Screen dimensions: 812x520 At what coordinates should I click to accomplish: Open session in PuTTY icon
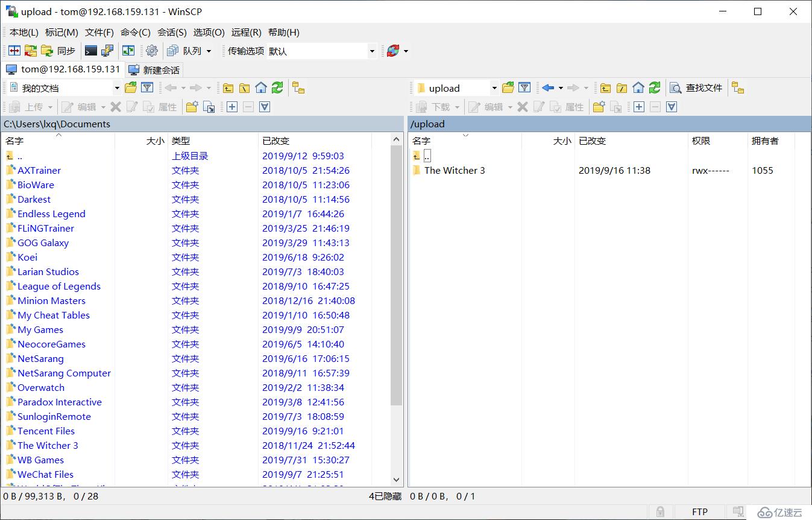tap(107, 51)
